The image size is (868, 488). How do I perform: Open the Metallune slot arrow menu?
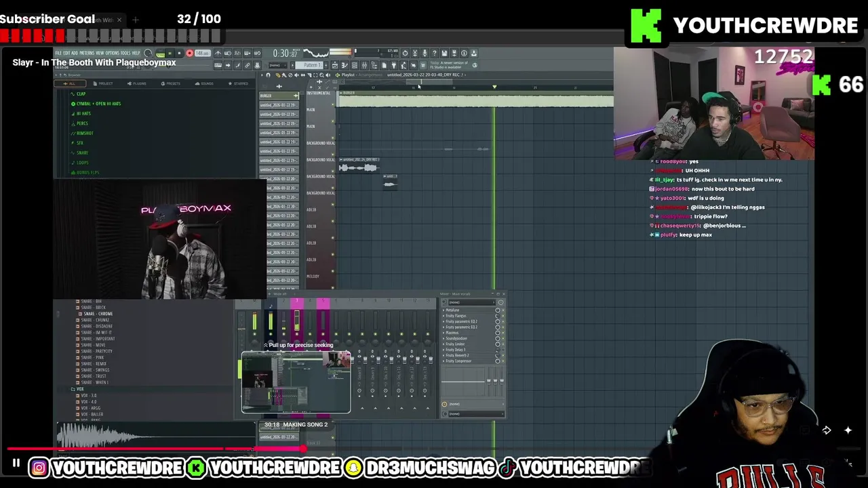[443, 310]
